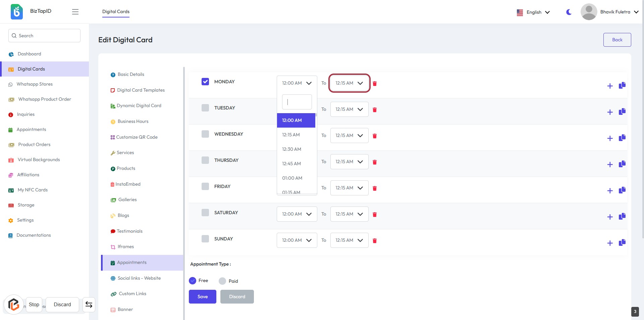Delete Monday time slot with trash icon
The height and width of the screenshot is (320, 644).
tap(375, 84)
